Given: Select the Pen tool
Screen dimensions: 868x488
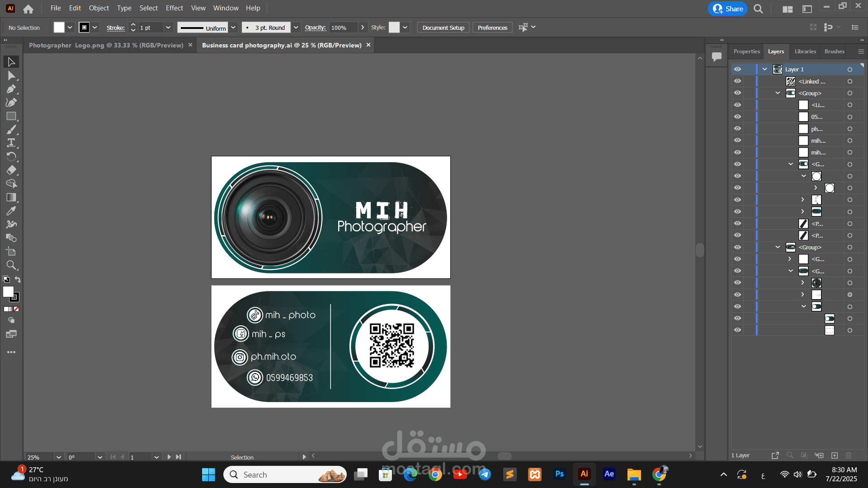Looking at the screenshot, I should pyautogui.click(x=11, y=89).
